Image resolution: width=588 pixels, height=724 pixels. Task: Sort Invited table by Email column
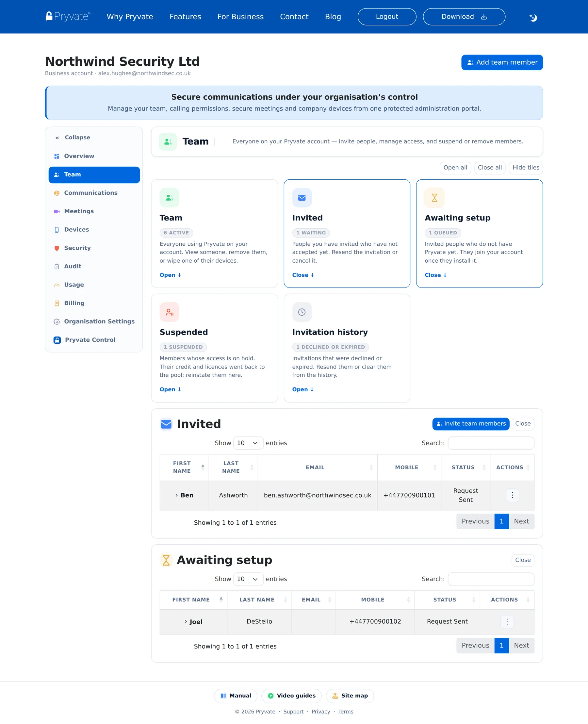tap(318, 467)
